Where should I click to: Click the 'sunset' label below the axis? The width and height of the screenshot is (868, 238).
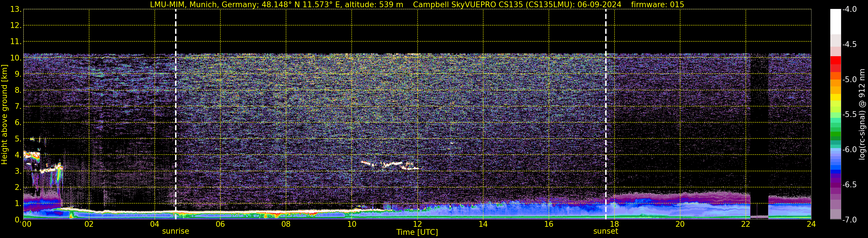pos(605,231)
